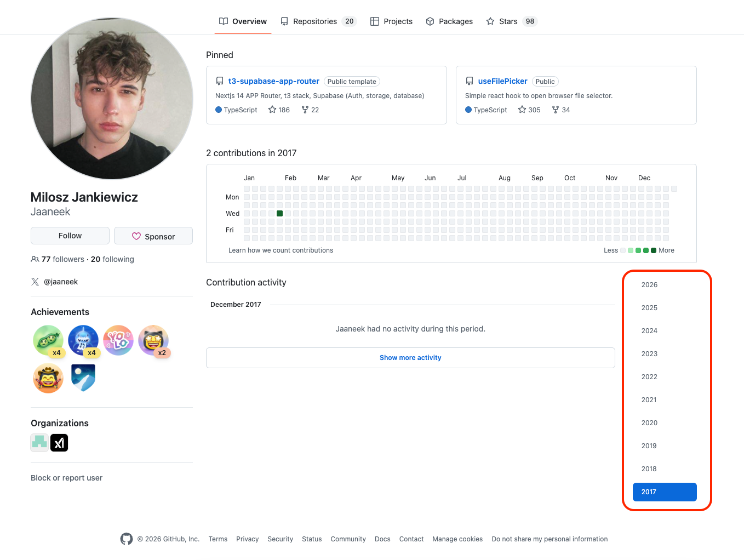The height and width of the screenshot is (560, 744).
Task: Click Manage cookies in the footer
Action: [x=457, y=539]
